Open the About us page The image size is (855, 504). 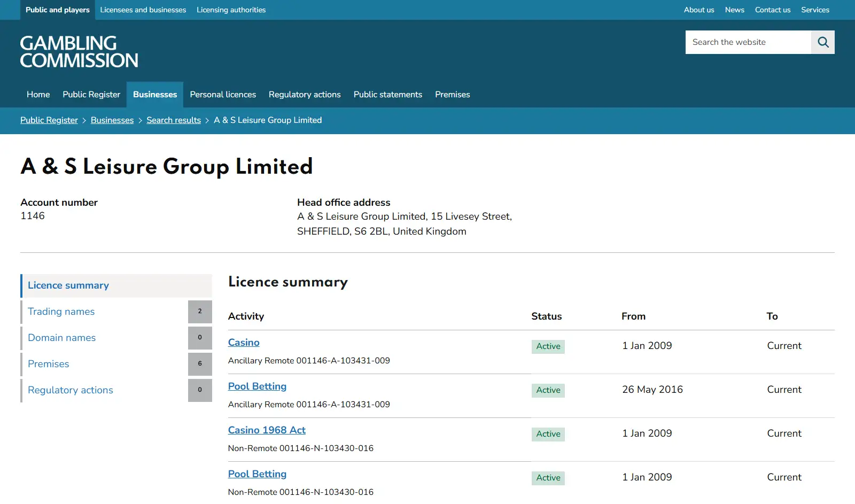point(699,10)
